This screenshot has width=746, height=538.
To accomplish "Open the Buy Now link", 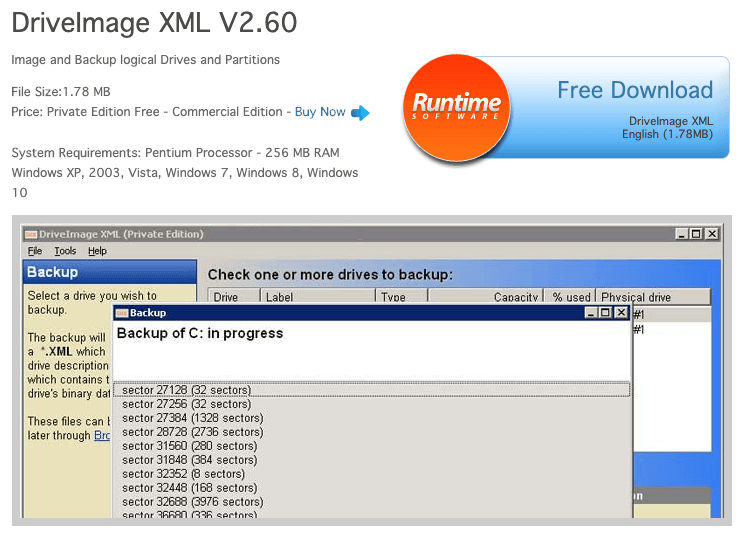I will [320, 112].
